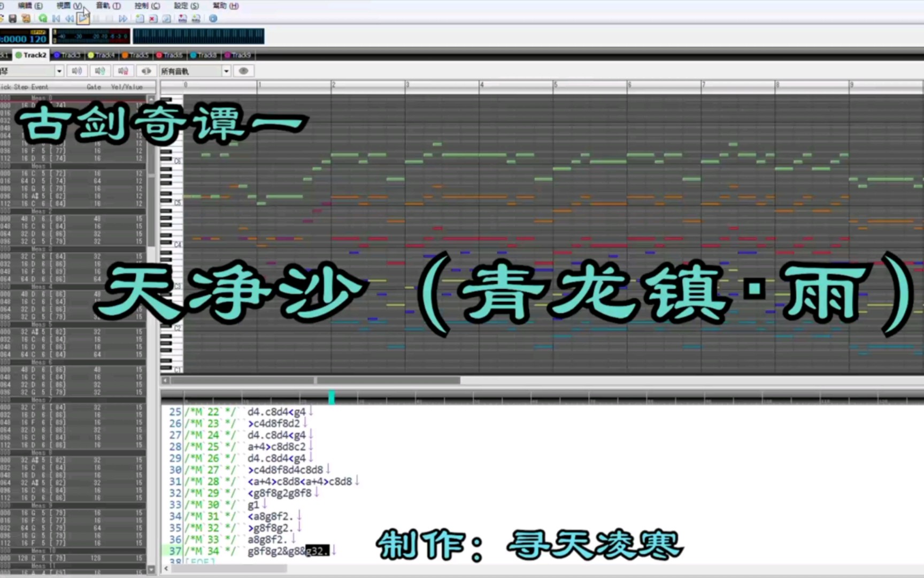
Task: Click the fast-forward double-arrow icon
Action: (x=123, y=19)
